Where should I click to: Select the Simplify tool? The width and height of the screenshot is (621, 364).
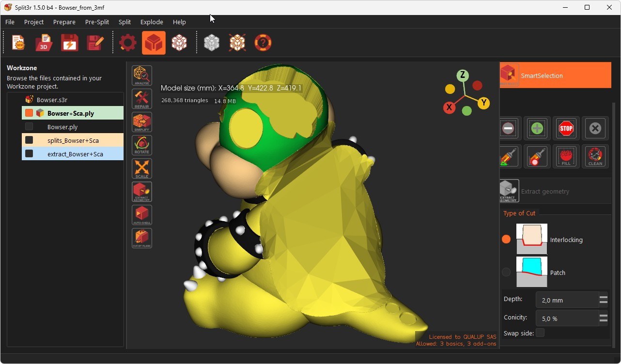pyautogui.click(x=142, y=122)
